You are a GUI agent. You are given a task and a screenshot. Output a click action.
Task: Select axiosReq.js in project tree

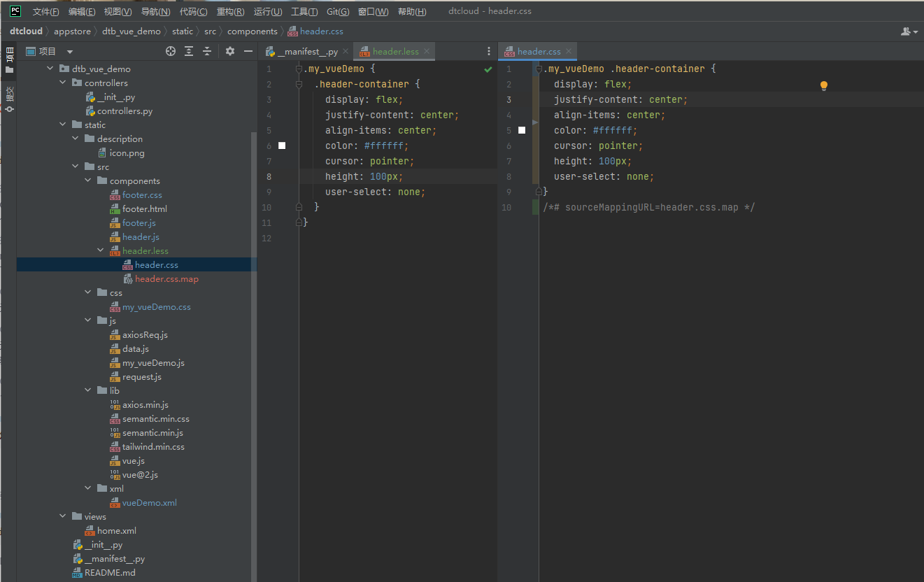coord(145,334)
